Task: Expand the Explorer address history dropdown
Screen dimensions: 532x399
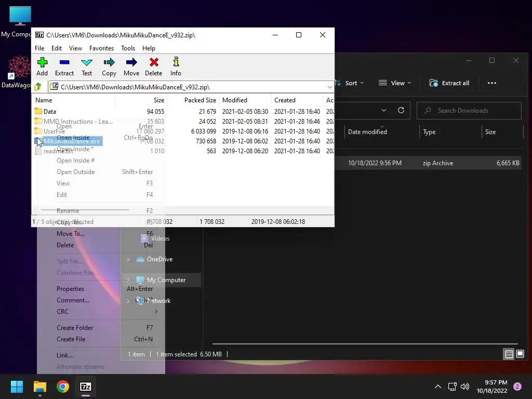Action: tap(384, 110)
